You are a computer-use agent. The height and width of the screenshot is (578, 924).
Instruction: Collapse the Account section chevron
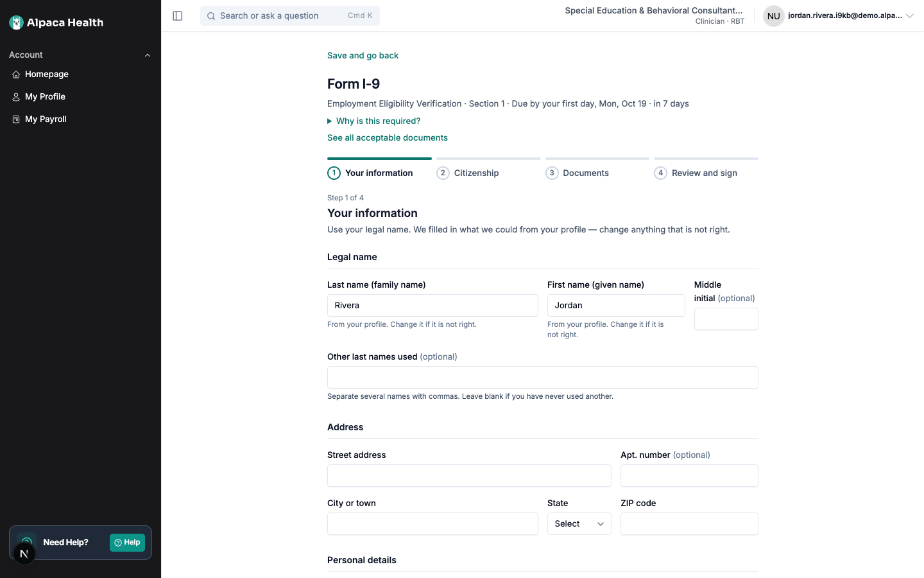[148, 55]
